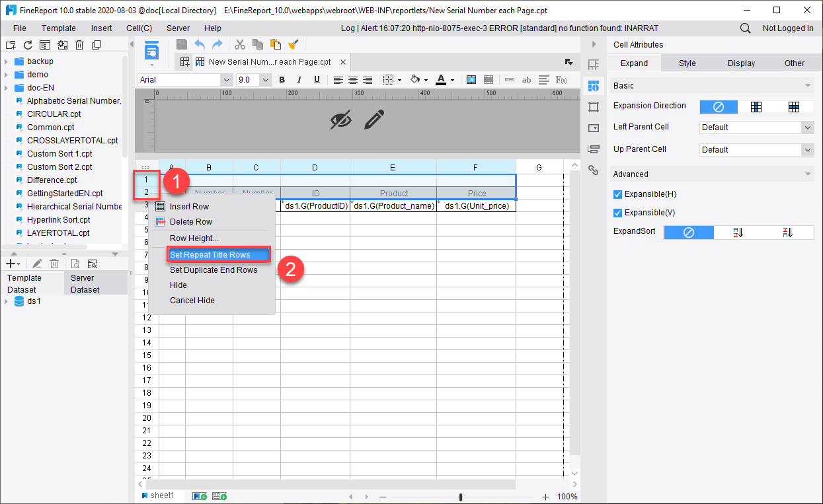Edit the dataset with the pencil icon
This screenshot has height=504, width=823.
click(x=37, y=264)
